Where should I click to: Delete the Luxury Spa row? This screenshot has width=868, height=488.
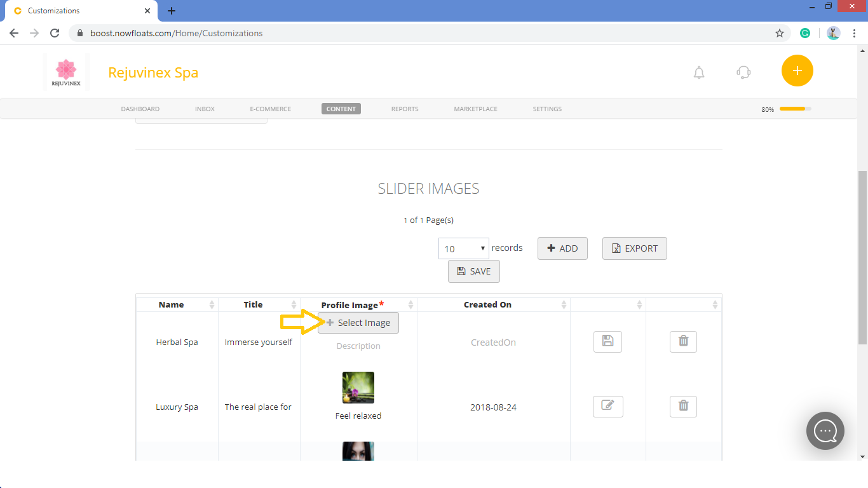coord(683,407)
